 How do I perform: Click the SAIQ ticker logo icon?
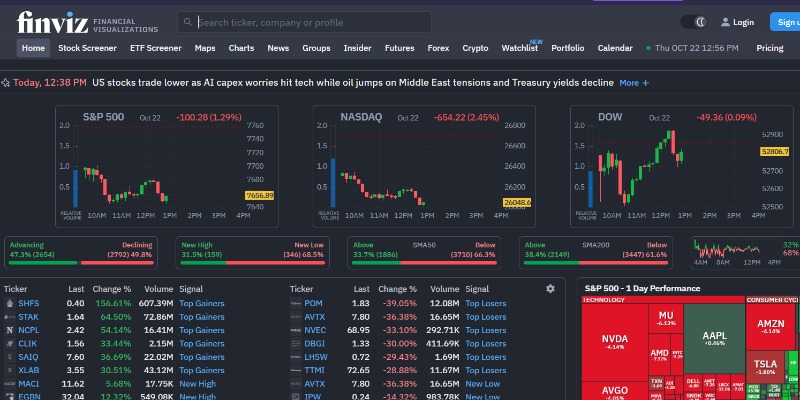[9, 357]
